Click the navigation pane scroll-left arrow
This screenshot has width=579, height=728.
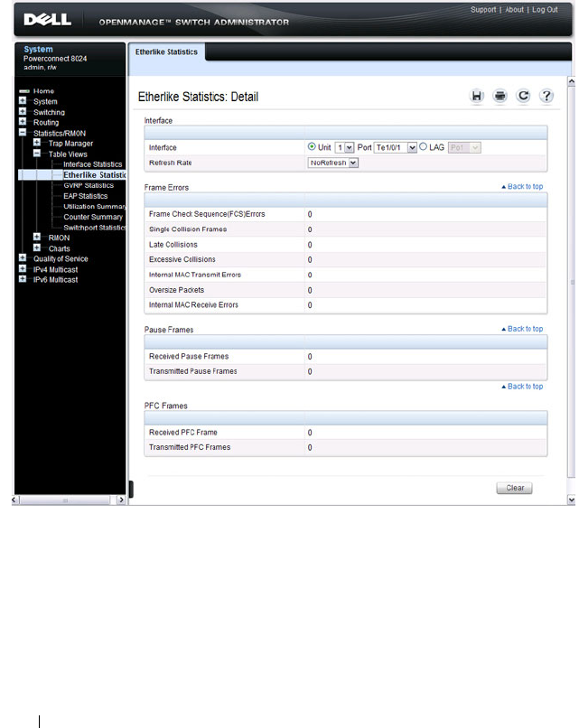tap(14, 500)
